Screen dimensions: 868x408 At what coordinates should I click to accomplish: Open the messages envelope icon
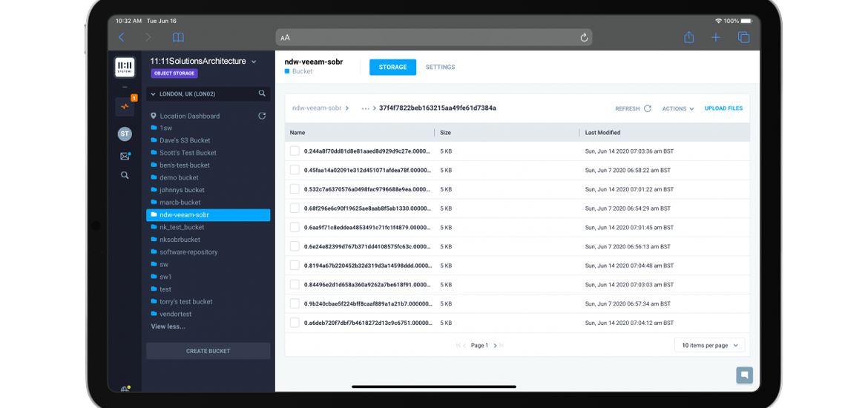coord(125,157)
